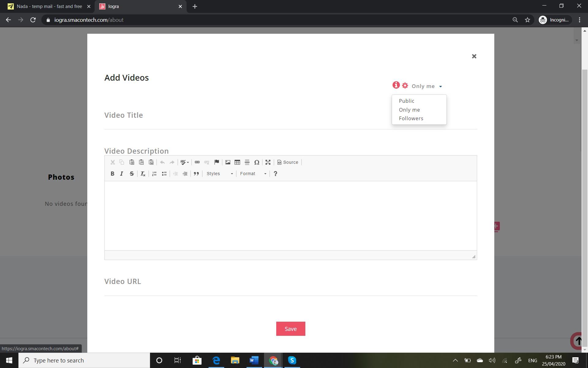The height and width of the screenshot is (368, 588).
Task: Click into the Video Description text area
Action: pos(291,216)
